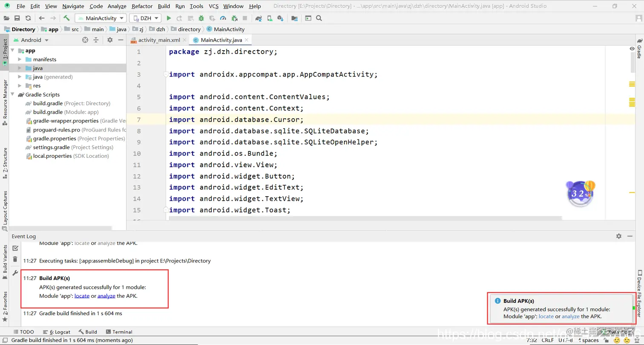Click the inspections eye icon in editor corner
644x345 pixels.
tap(632, 49)
